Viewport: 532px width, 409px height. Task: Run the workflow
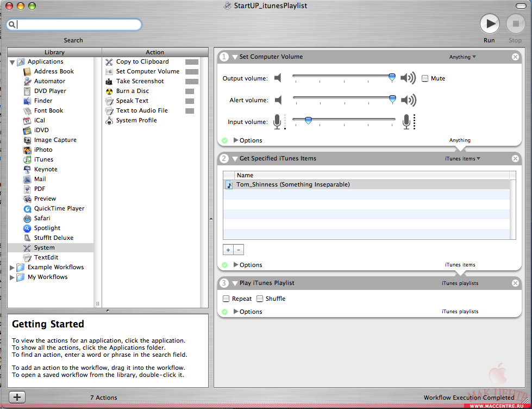coord(489,24)
